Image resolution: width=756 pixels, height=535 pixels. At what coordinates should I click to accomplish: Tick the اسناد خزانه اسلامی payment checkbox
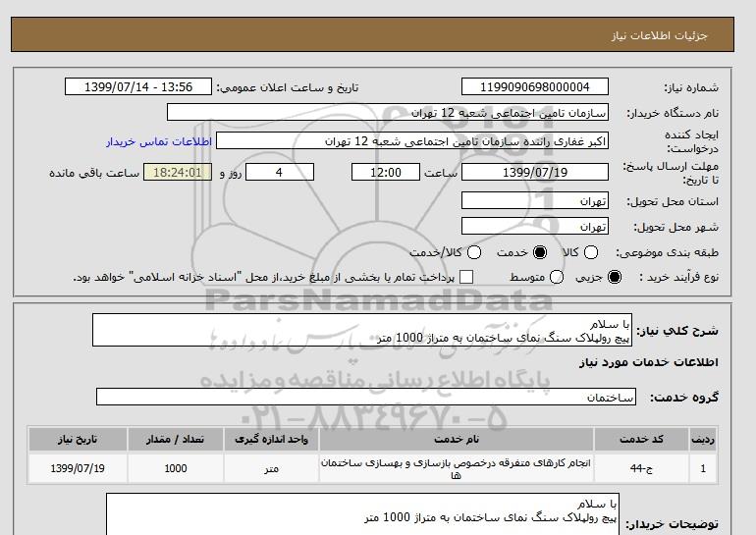(466, 277)
